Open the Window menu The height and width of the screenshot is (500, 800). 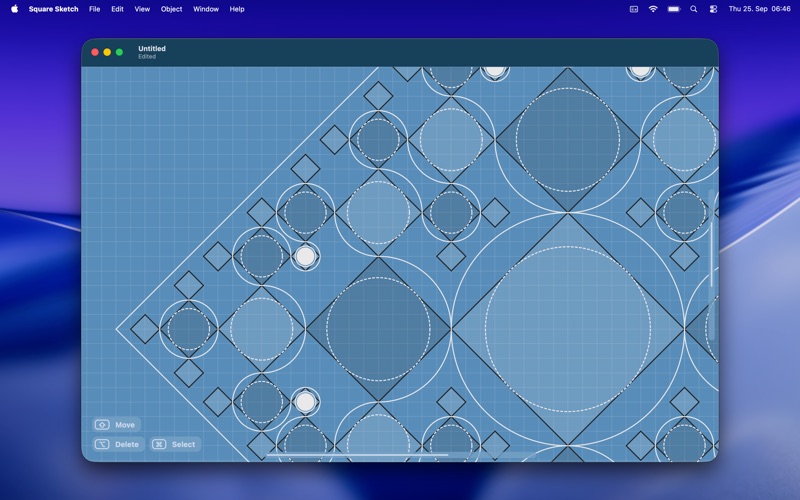click(206, 9)
